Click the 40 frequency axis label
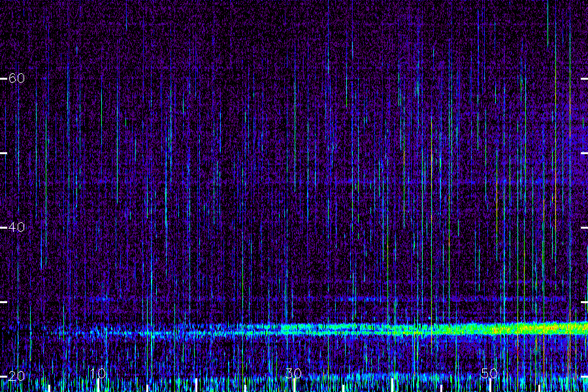Image resolution: width=588 pixels, height=392 pixels. pos(16,227)
